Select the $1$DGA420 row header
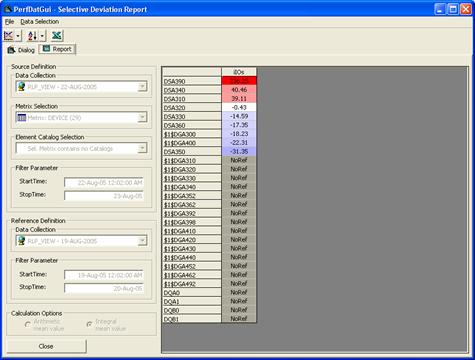475x360 pixels. [x=192, y=240]
